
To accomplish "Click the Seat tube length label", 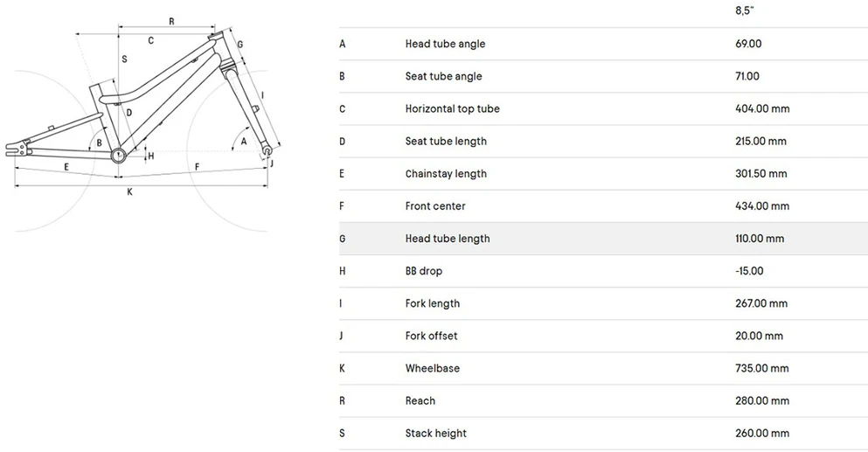I will pyautogui.click(x=446, y=142).
